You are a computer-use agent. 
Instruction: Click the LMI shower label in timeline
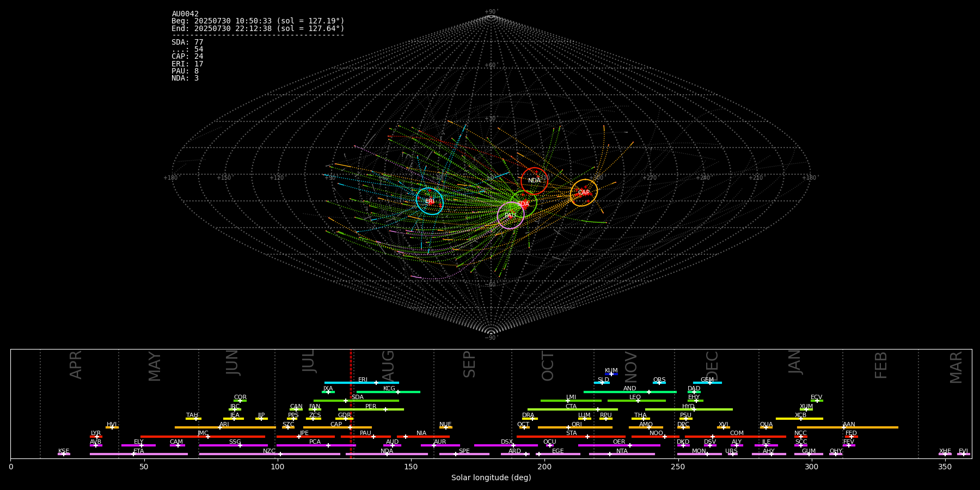[571, 397]
